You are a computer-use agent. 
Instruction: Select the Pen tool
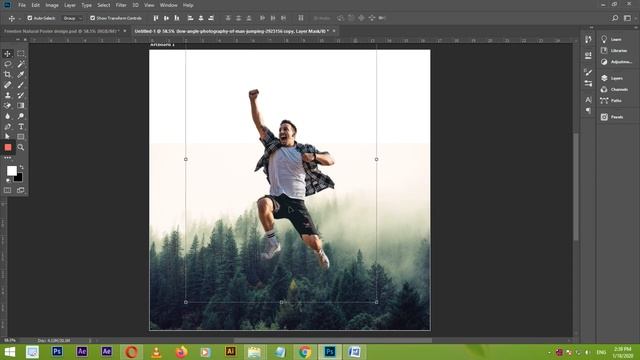[7, 127]
